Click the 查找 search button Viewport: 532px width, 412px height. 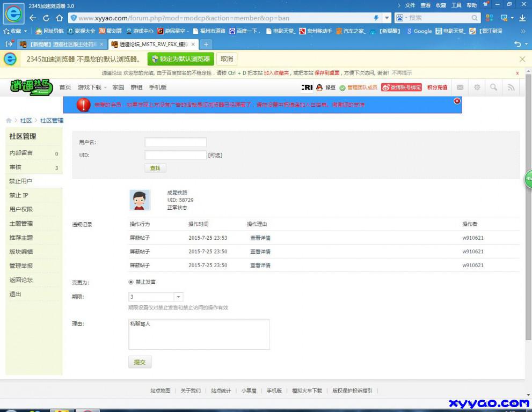155,168
